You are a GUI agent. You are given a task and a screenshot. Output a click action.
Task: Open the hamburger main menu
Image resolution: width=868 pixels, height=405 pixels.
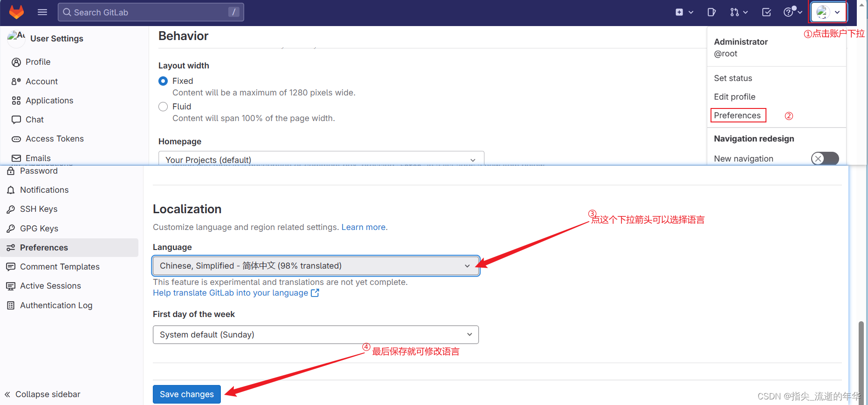42,12
